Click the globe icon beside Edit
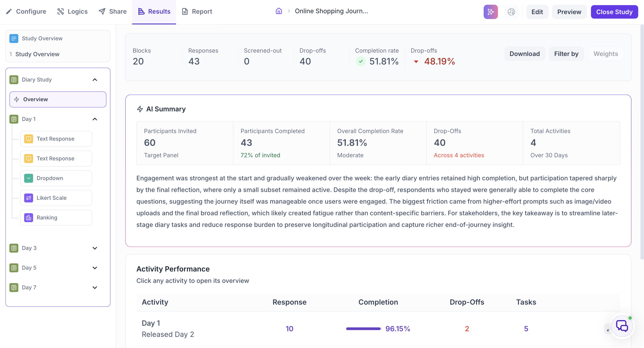Screen dimensions: 644x348 coord(511,12)
